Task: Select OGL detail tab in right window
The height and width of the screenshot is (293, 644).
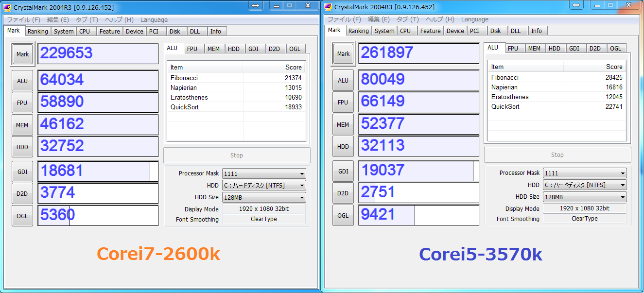Action: (616, 49)
